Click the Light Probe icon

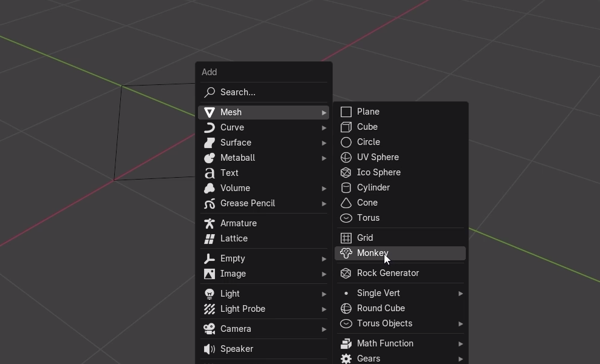point(210,309)
